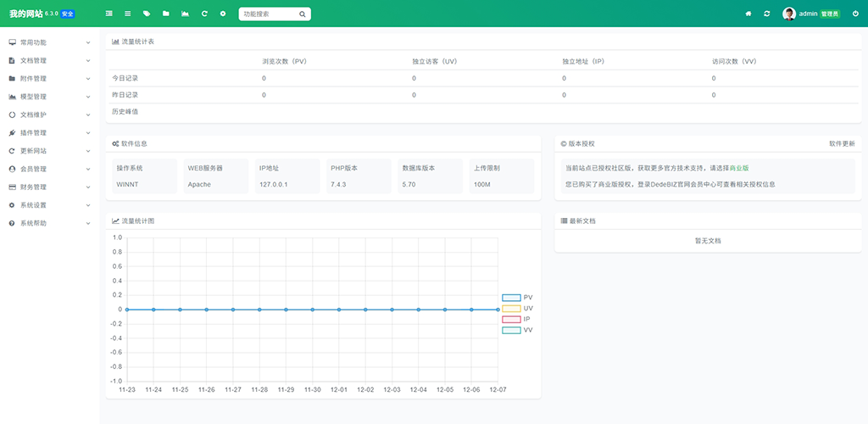Expand the 文档管理 sidebar menu
This screenshot has height=424, width=868.
(49, 61)
